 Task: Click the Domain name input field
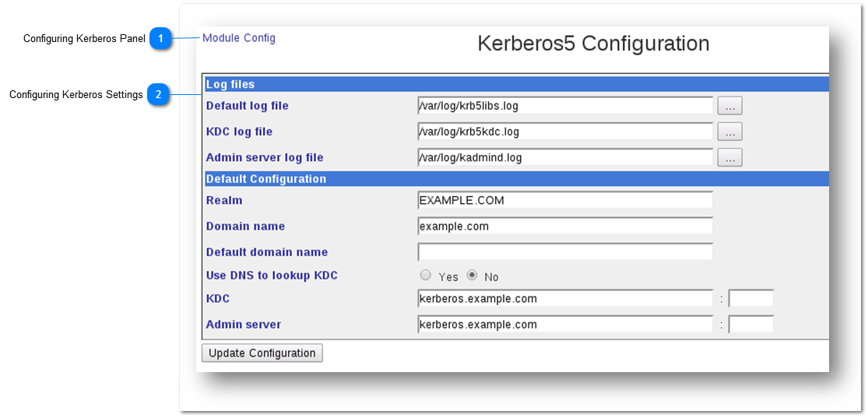tap(565, 227)
